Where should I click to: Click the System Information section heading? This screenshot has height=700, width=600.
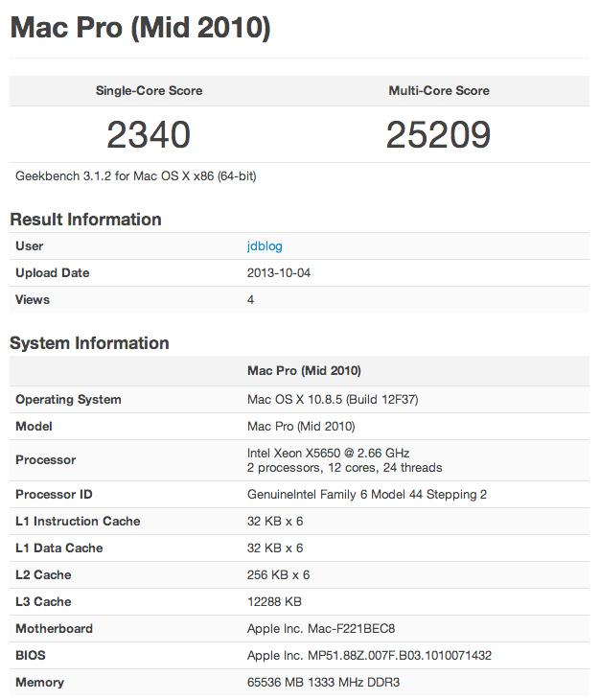pyautogui.click(x=90, y=343)
